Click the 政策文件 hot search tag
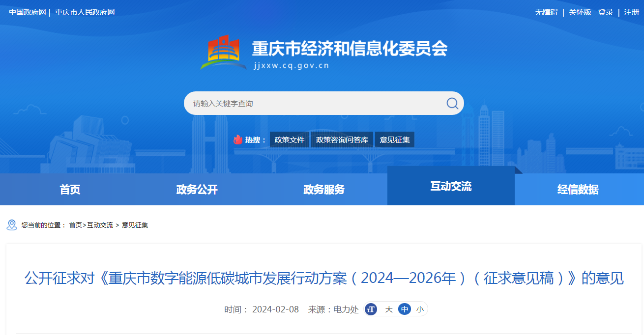This screenshot has height=335, width=644. pyautogui.click(x=290, y=140)
